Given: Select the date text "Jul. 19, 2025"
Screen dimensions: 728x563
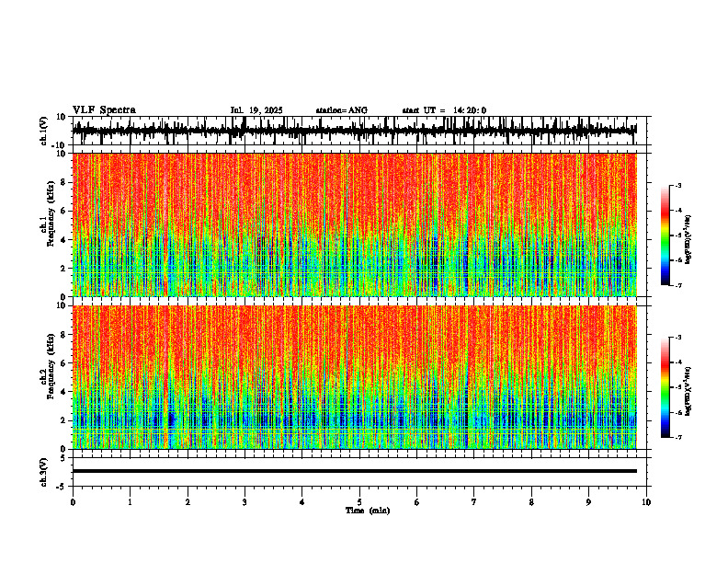Looking at the screenshot, I should (x=256, y=110).
